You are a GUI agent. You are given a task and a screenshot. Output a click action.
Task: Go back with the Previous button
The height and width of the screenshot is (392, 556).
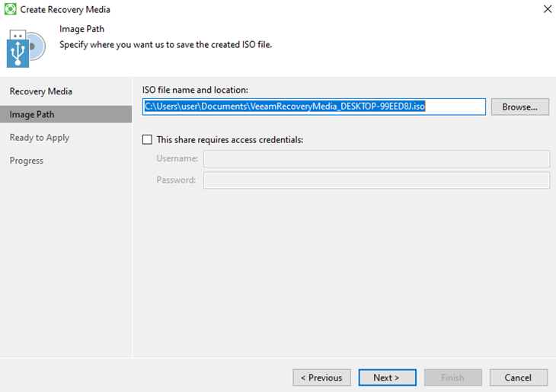[322, 378]
